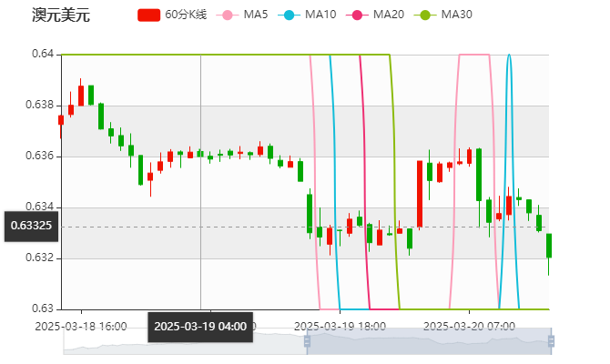Click the 0.63325 price axis label
This screenshot has width=610, height=364.
(31, 226)
